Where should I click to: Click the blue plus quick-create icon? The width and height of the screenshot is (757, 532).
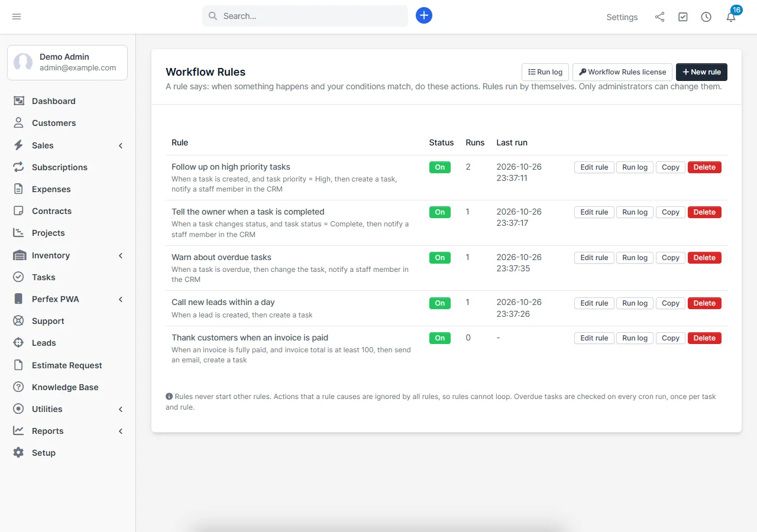[x=424, y=16]
